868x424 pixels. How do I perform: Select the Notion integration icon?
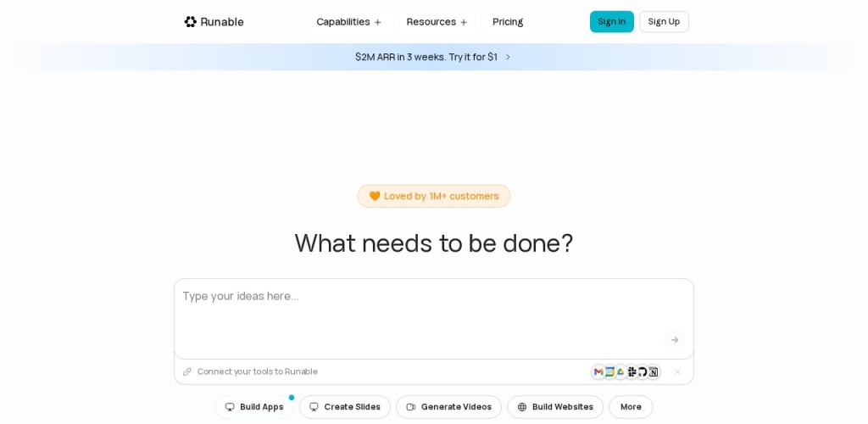click(x=654, y=372)
